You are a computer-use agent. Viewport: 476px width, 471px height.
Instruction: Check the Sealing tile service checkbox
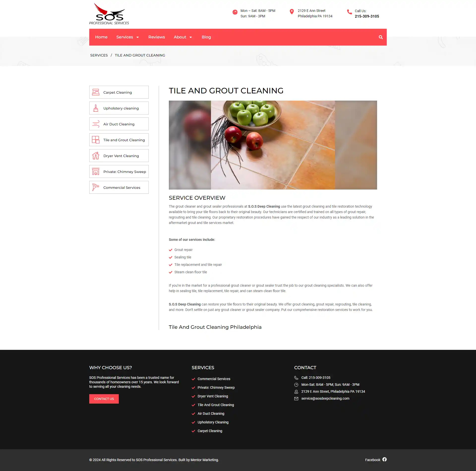pos(171,257)
